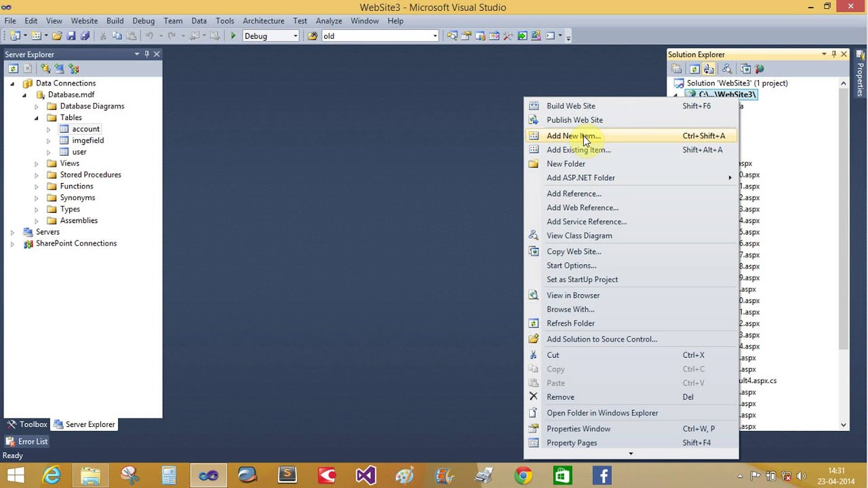Select the Assemblies folder
The image size is (868, 488).
(79, 220)
